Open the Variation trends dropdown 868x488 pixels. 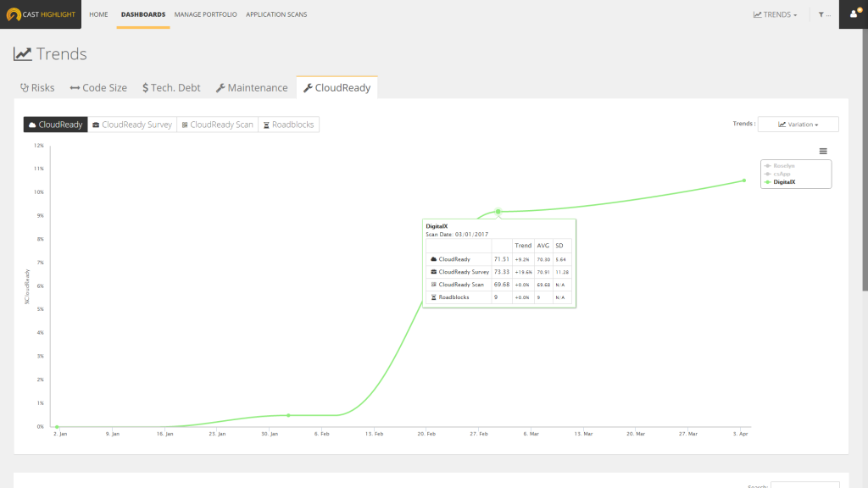point(798,125)
